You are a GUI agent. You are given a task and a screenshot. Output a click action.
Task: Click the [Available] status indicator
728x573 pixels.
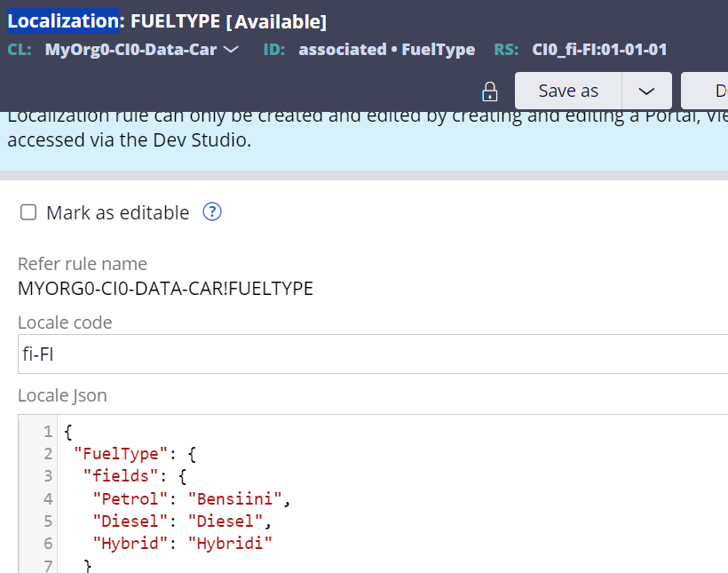(278, 20)
